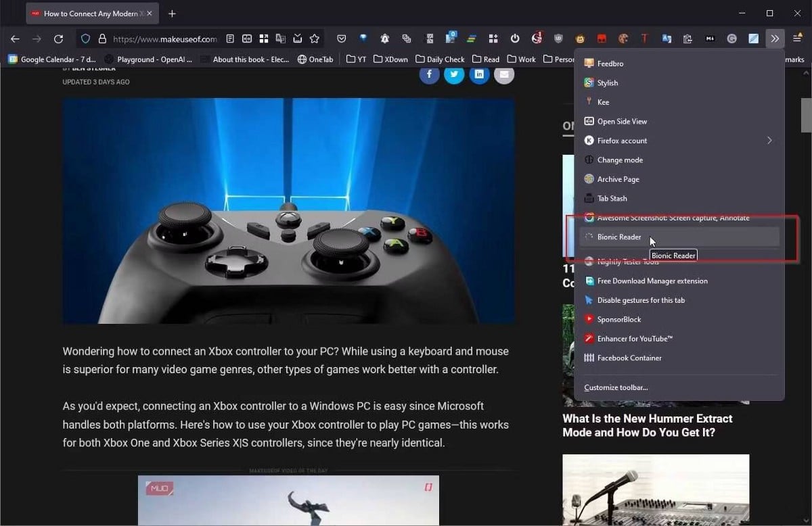Click the email share icon
Screen dimensions: 812x526
[x=503, y=74]
